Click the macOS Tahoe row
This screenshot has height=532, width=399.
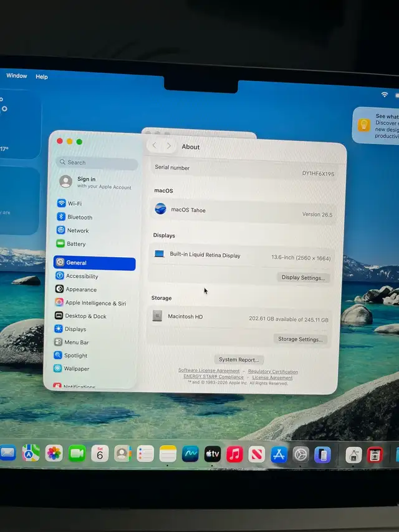243,212
